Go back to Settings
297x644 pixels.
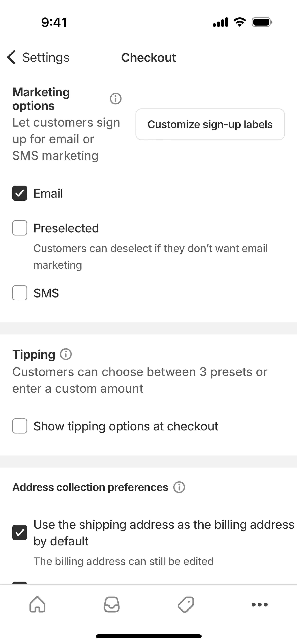46,58
